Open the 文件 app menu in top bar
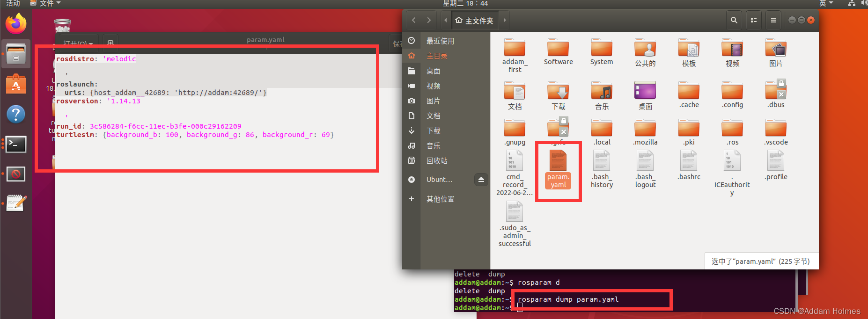Viewport: 868px width, 319px height. pyautogui.click(x=45, y=4)
